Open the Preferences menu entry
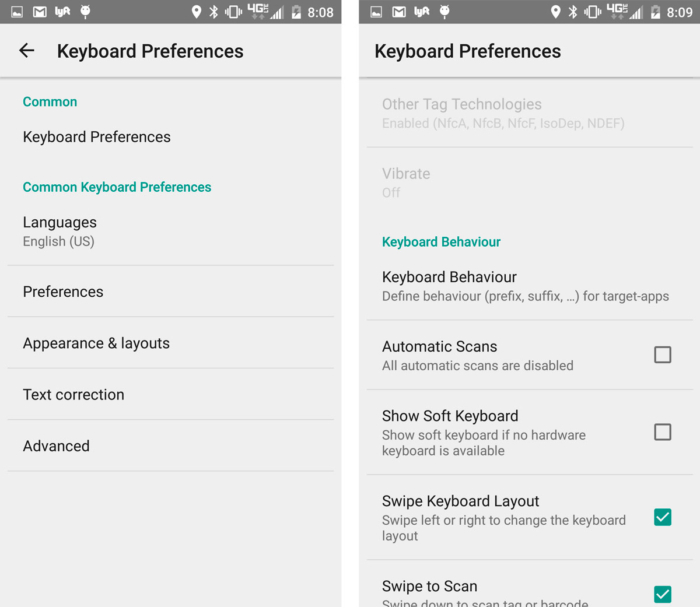Screen dimensions: 700x607 pos(170,292)
